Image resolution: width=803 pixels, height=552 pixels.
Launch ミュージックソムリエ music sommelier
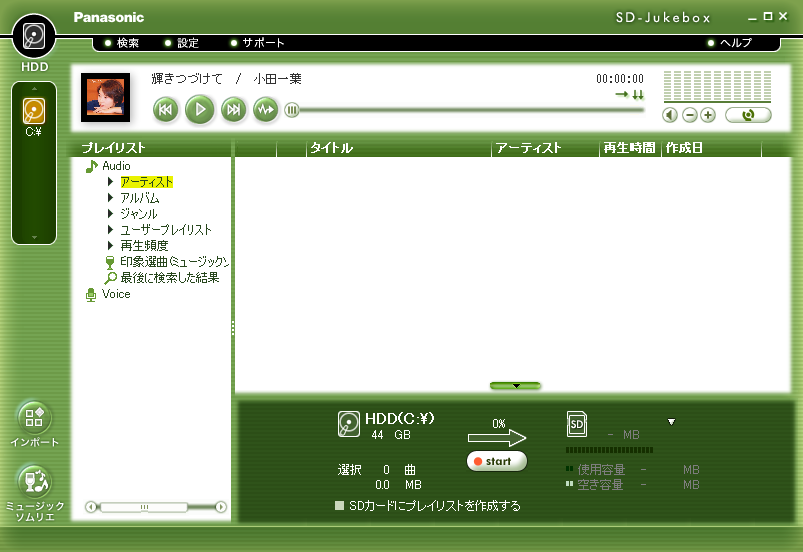coord(34,481)
